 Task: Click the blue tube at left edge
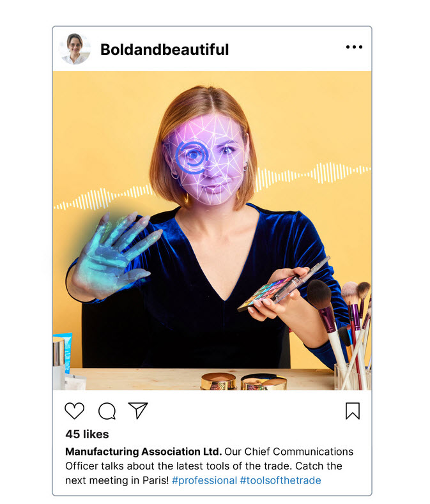(x=66, y=353)
